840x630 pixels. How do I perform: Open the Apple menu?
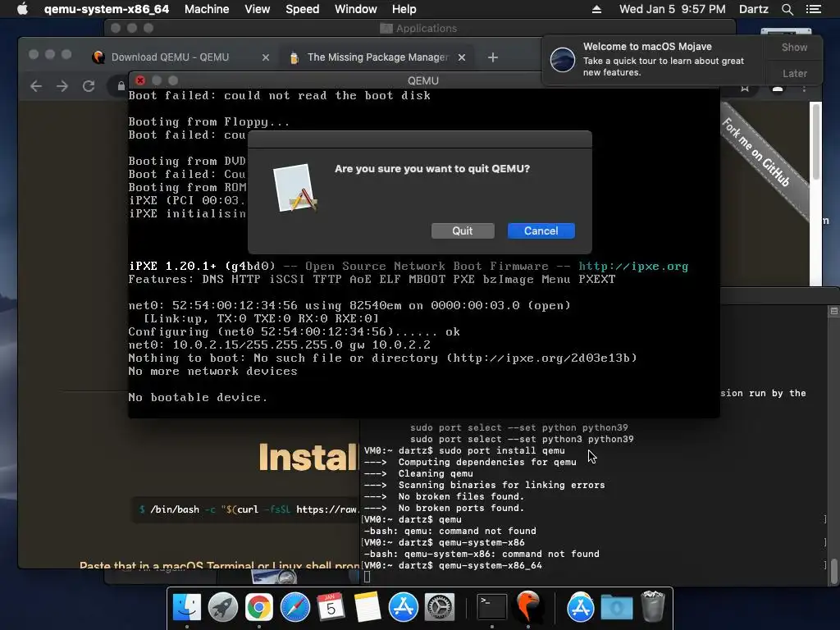pyautogui.click(x=22, y=9)
